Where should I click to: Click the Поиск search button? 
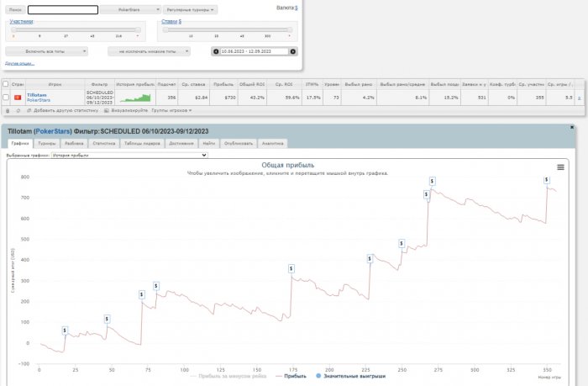(15, 10)
